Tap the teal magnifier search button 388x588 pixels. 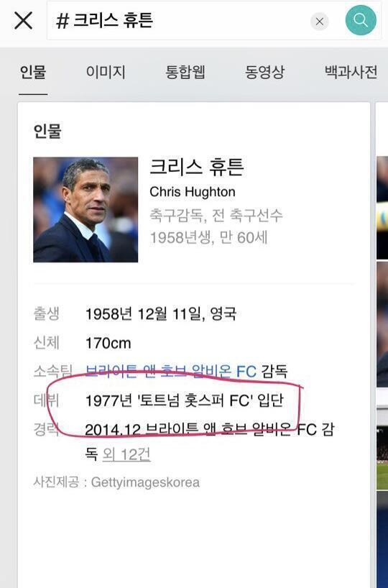360,20
